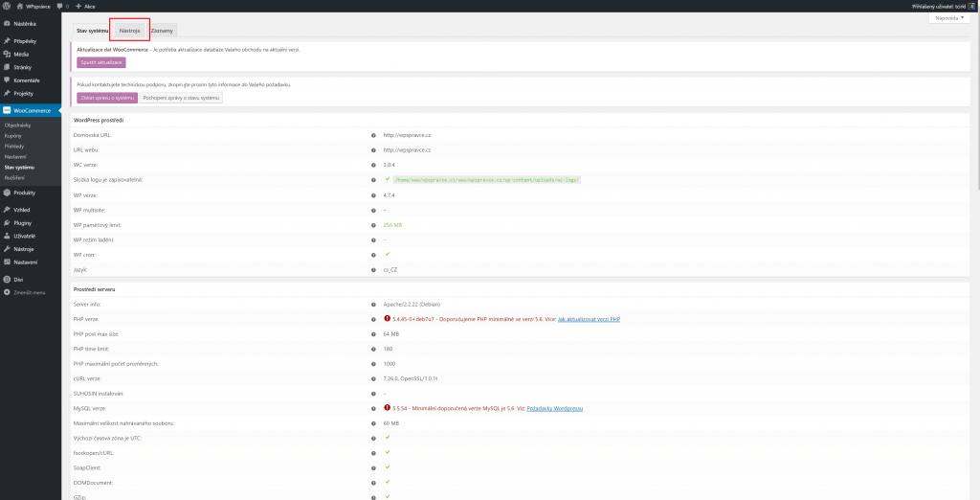Click help icon for PHP time limit
This screenshot has width=980, height=500.
373,349
